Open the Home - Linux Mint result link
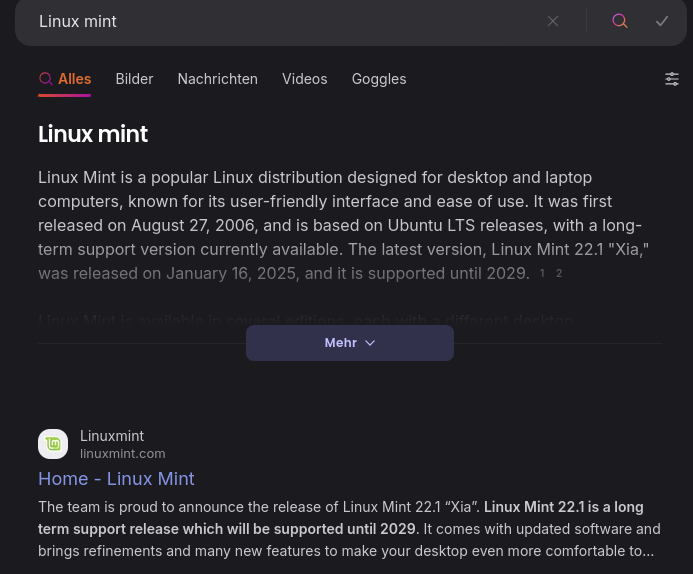 pyautogui.click(x=116, y=479)
